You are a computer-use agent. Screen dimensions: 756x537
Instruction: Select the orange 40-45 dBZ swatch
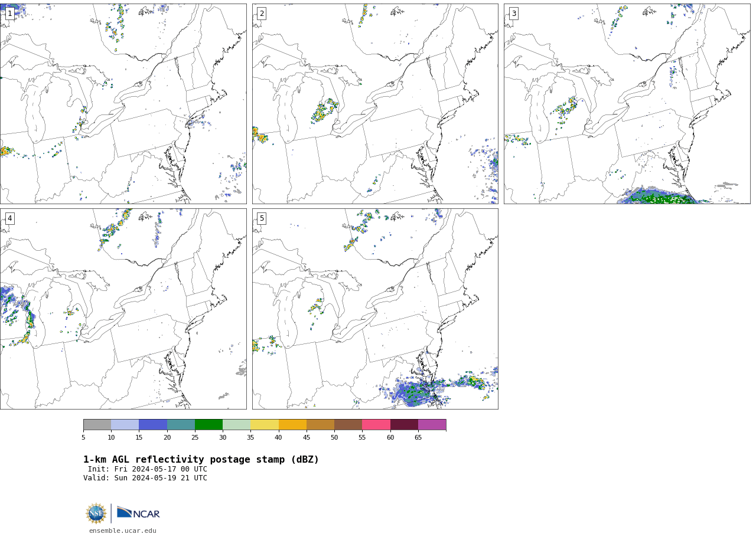pos(292,425)
